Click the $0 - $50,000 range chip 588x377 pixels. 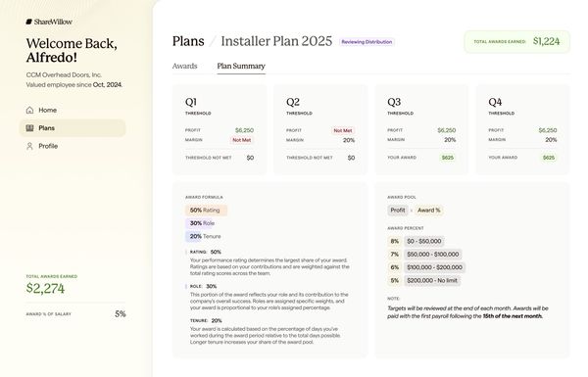pyautogui.click(x=424, y=241)
